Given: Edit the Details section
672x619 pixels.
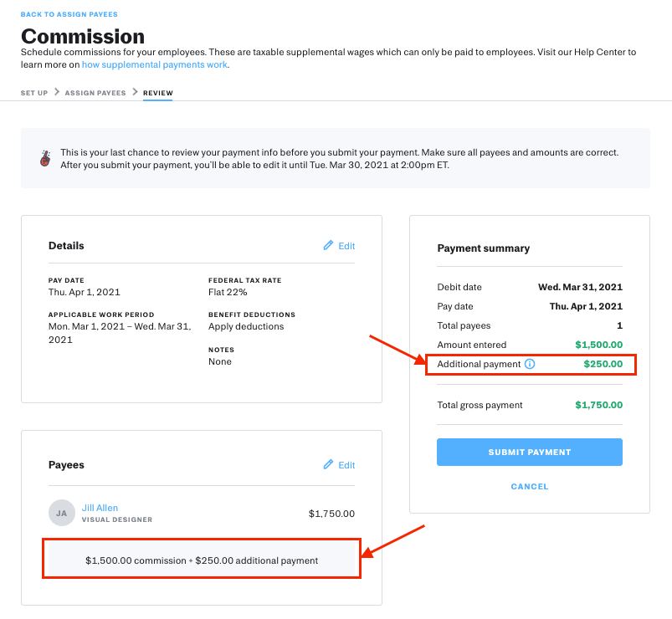Looking at the screenshot, I should (x=346, y=246).
